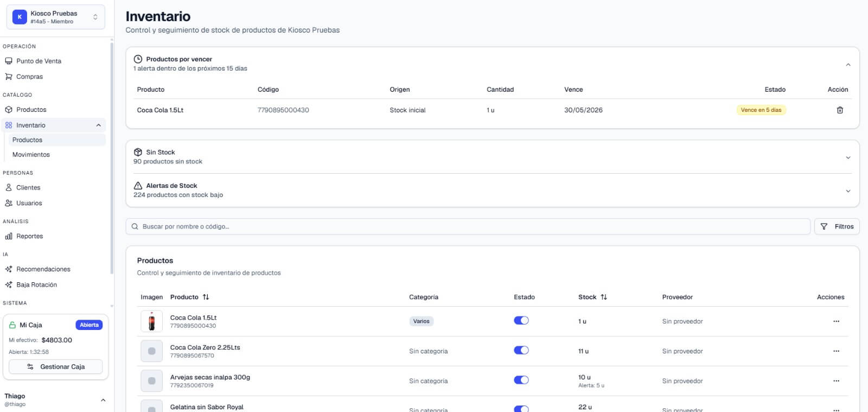The height and width of the screenshot is (412, 868).
Task: Open actions menu for Coca Cola 1.5Lt row
Action: pyautogui.click(x=836, y=321)
